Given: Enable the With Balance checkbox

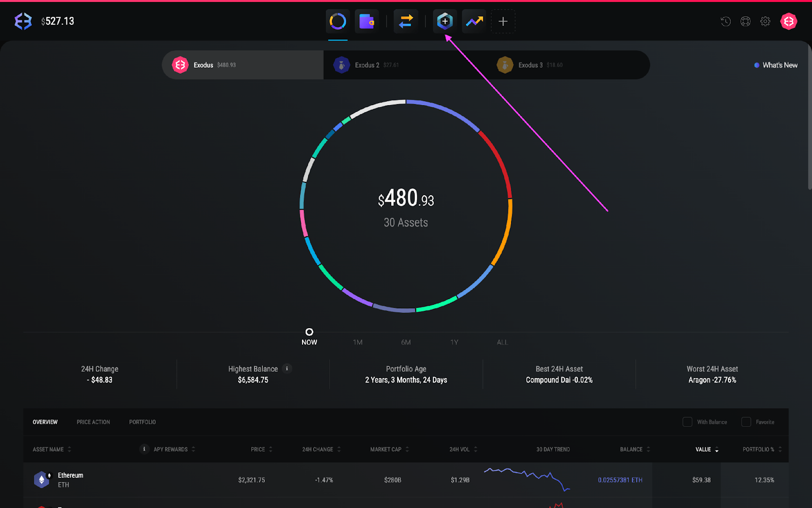Looking at the screenshot, I should tap(687, 422).
